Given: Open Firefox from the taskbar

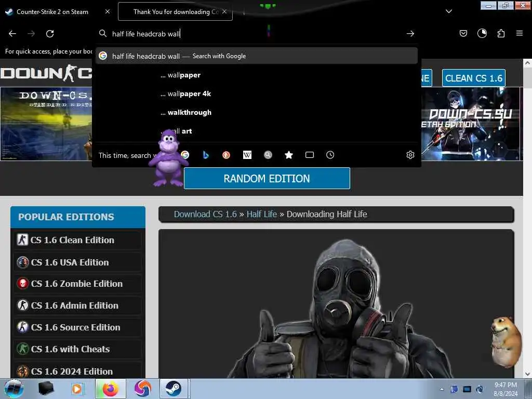Looking at the screenshot, I should tap(111, 389).
